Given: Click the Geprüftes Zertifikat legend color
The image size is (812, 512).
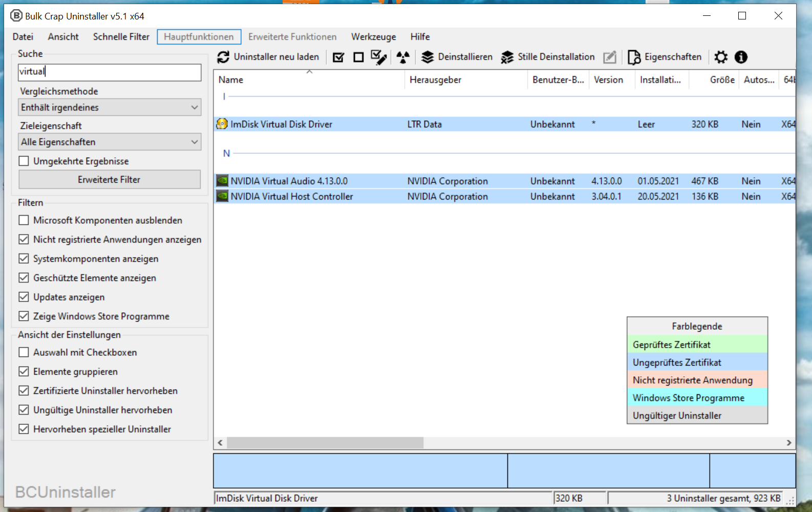Looking at the screenshot, I should click(697, 345).
